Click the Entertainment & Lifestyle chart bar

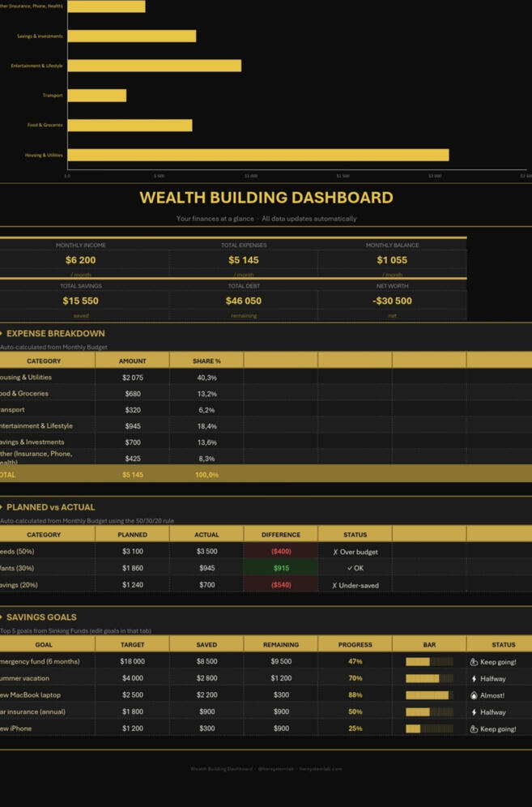154,66
